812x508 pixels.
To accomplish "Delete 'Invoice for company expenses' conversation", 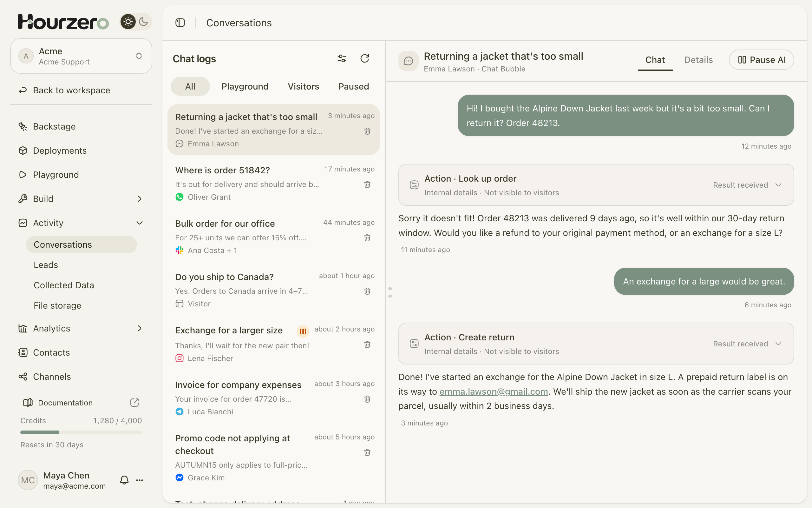I will (x=367, y=399).
